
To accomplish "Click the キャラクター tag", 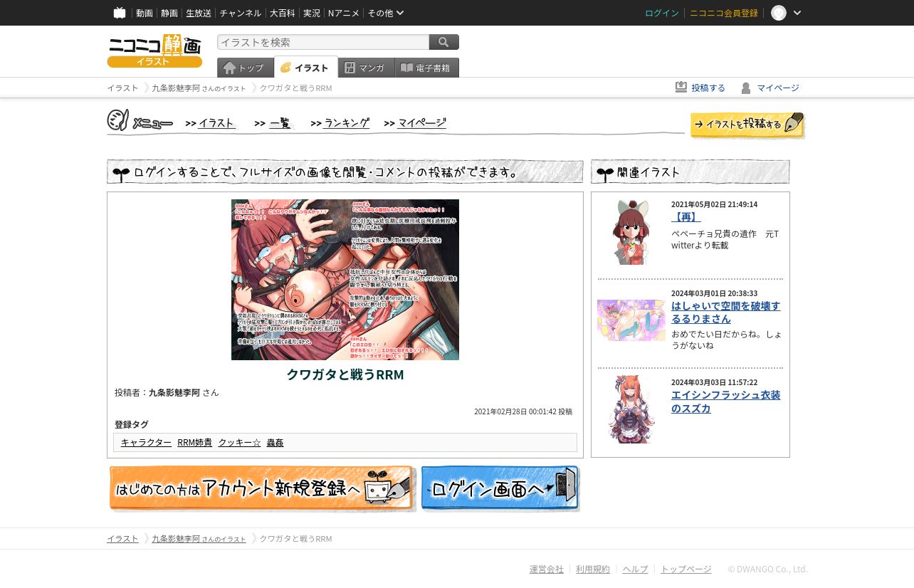I will tap(146, 442).
